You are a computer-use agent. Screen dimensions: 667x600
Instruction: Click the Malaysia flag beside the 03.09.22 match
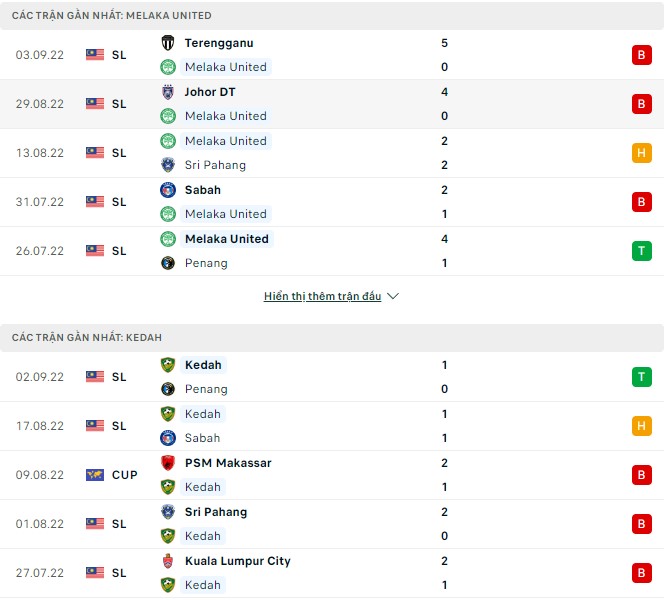(95, 55)
